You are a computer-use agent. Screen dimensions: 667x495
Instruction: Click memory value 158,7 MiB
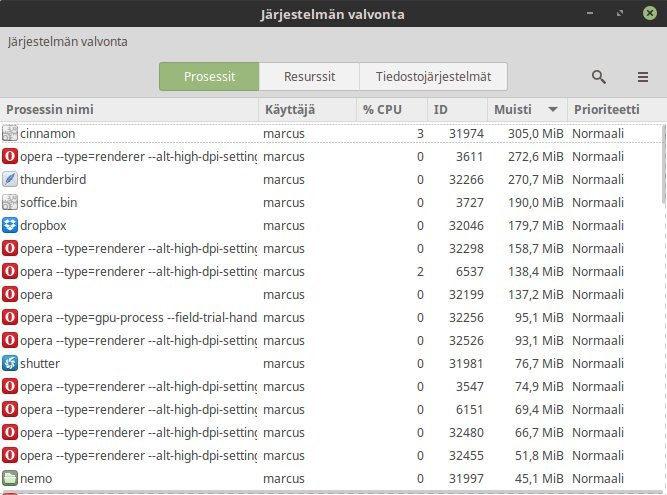point(536,248)
